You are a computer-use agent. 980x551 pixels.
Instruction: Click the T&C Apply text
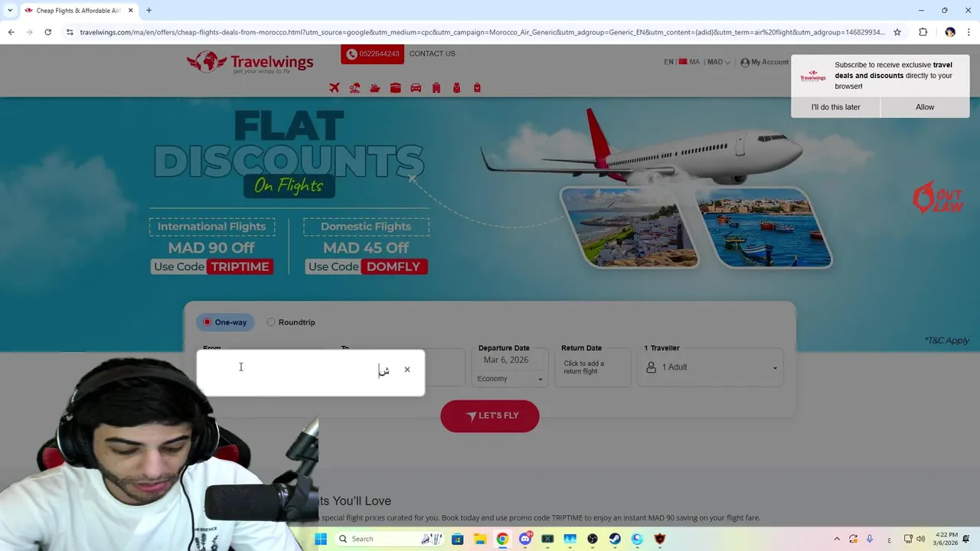pyautogui.click(x=947, y=341)
